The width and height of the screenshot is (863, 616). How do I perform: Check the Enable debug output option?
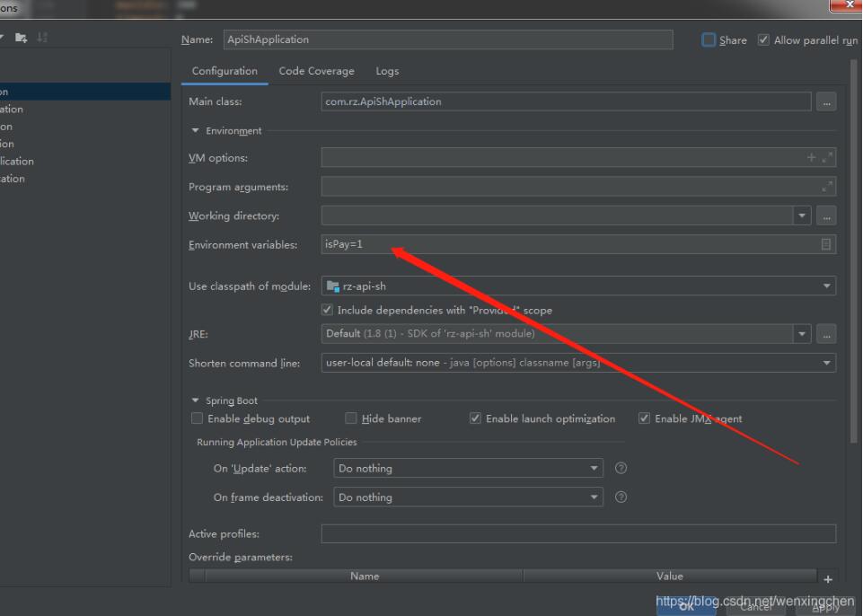(197, 418)
